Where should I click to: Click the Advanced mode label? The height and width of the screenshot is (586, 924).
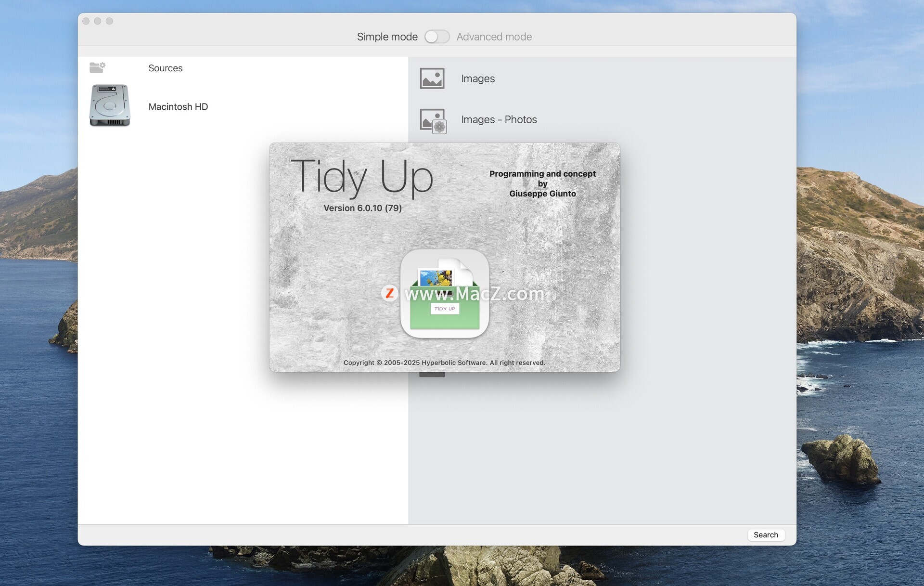pyautogui.click(x=494, y=37)
